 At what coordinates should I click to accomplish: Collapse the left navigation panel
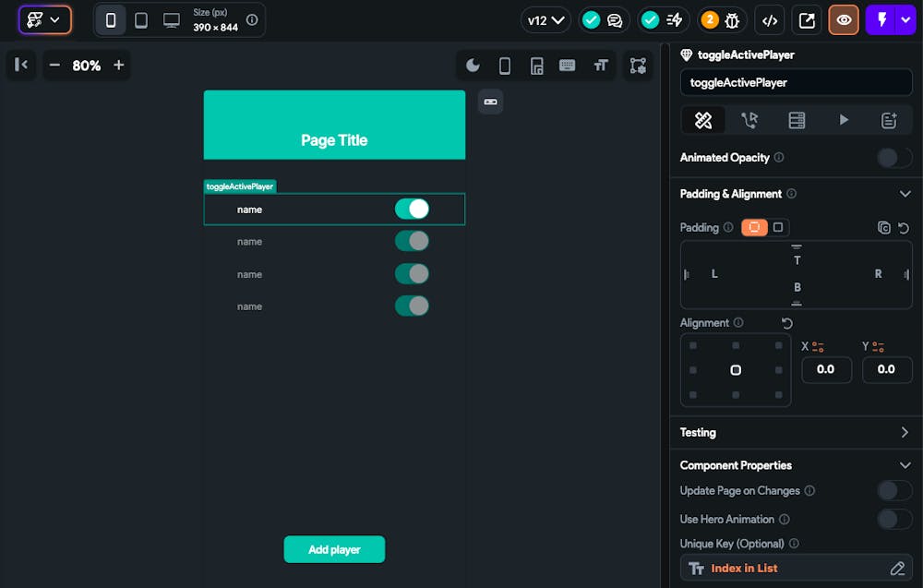click(21, 65)
